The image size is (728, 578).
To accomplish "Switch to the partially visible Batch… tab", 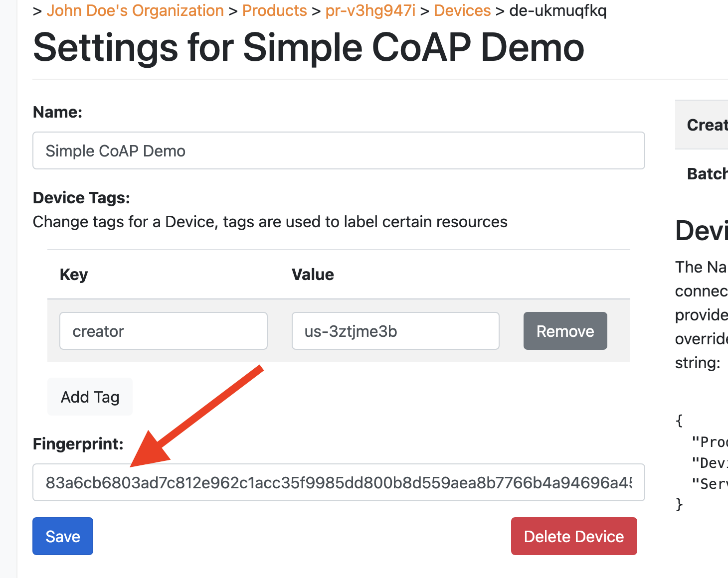I will click(707, 173).
